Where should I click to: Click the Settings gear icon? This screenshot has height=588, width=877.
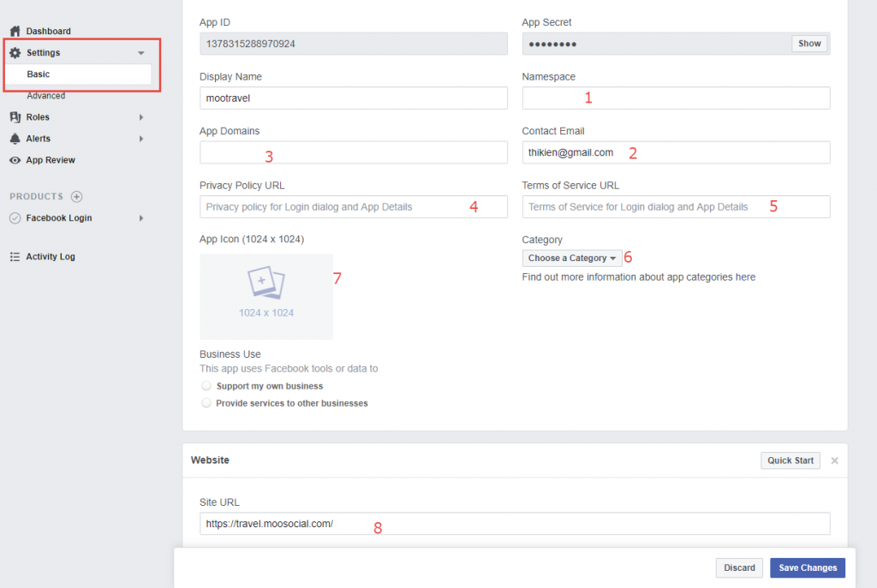click(x=15, y=52)
